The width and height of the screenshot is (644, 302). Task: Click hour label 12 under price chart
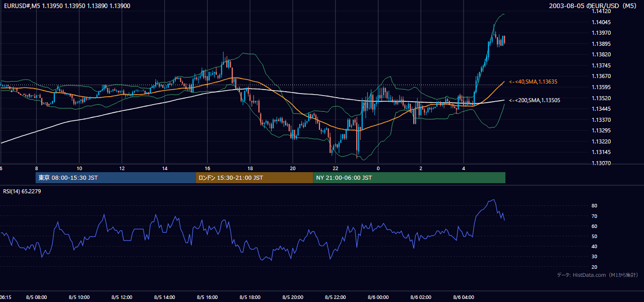pyautogui.click(x=122, y=168)
